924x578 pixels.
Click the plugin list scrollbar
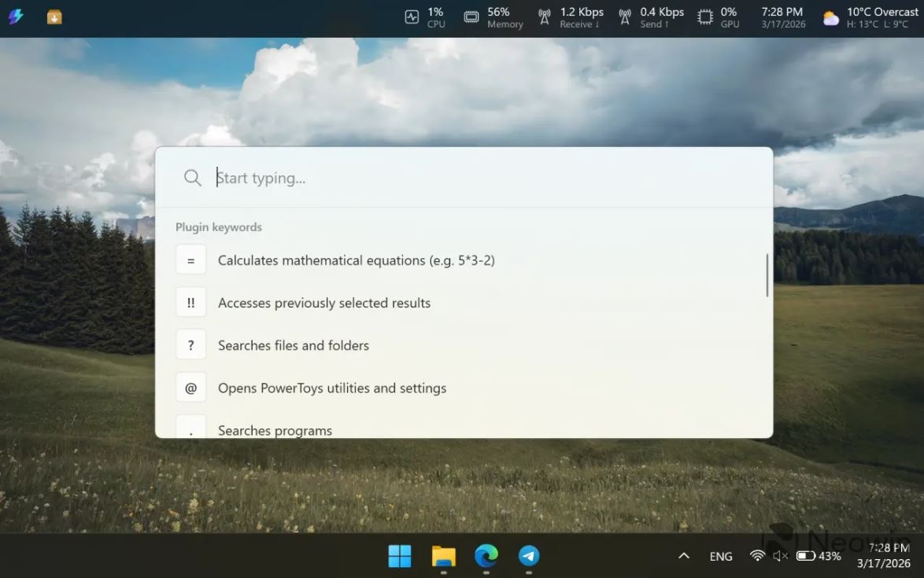(767, 275)
